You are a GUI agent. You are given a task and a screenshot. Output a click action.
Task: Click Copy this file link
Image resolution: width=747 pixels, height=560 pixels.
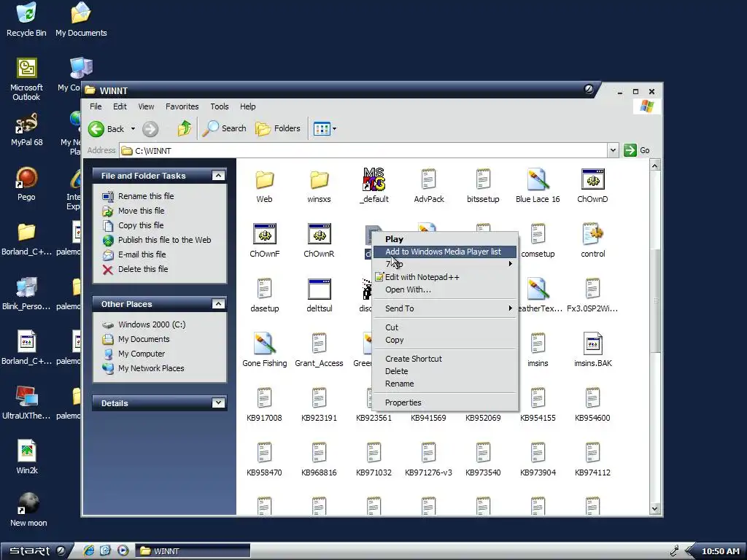coord(141,225)
